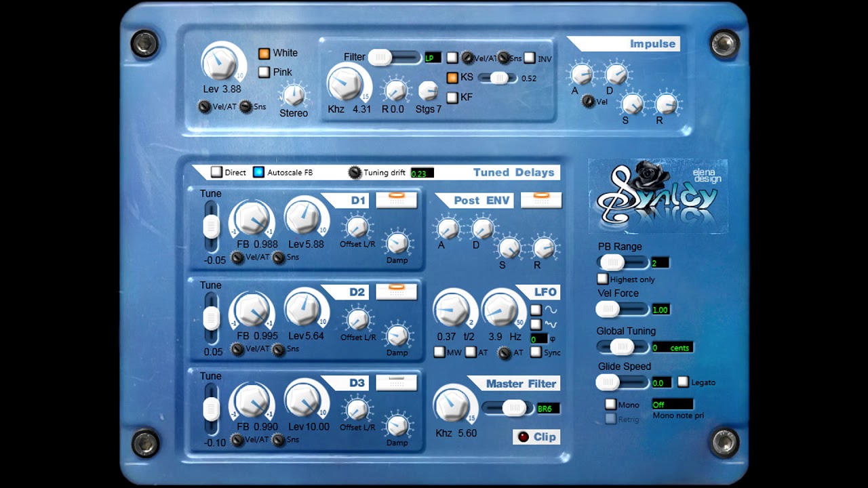Screen dimensions: 868x488
Task: Click the D2 FB feedback knob
Action: 252,312
